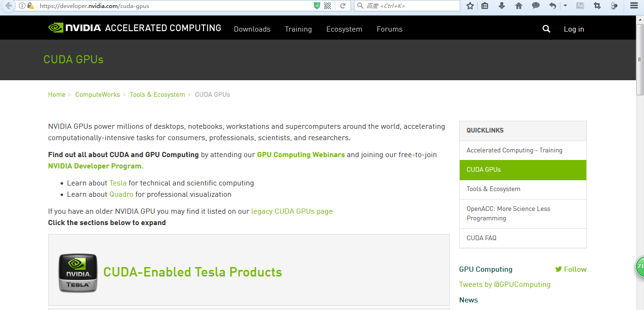Click the Tesla link in bullet list

(x=118, y=183)
